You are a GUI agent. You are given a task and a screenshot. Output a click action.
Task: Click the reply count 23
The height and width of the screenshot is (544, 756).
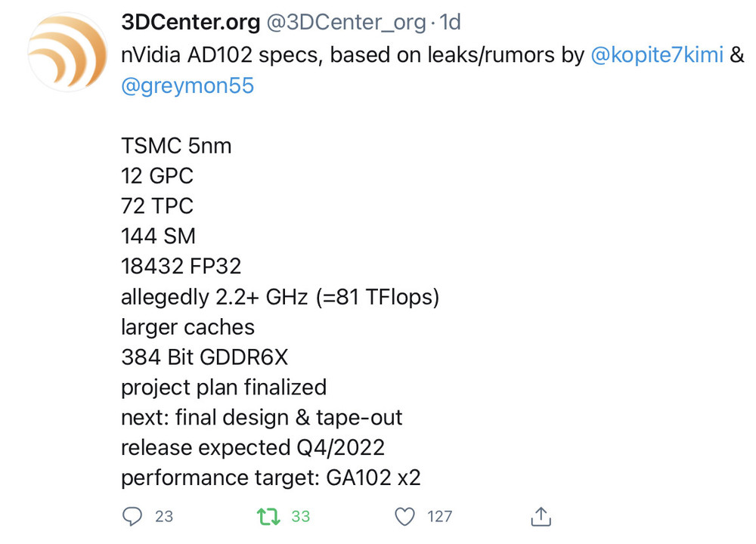coord(164,517)
